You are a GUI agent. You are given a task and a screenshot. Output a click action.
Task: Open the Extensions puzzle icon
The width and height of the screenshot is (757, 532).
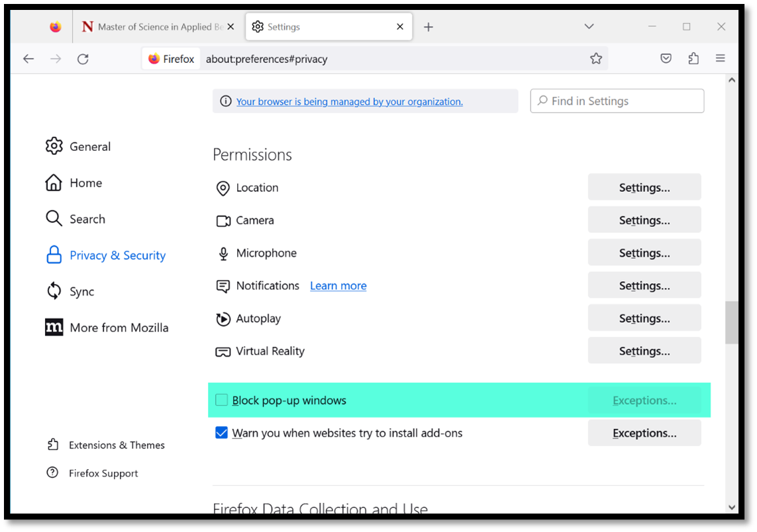[x=693, y=59]
